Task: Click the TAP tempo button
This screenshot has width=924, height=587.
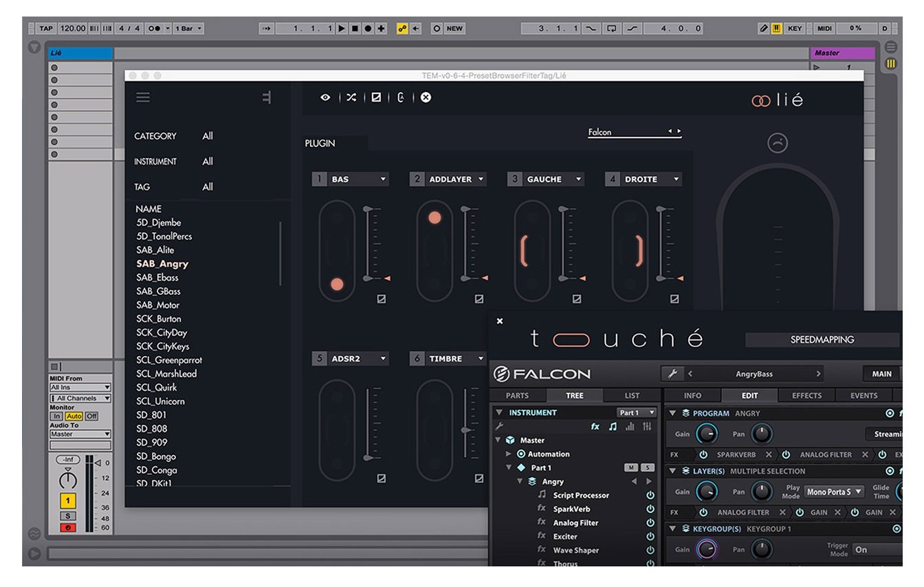Action: pos(46,28)
